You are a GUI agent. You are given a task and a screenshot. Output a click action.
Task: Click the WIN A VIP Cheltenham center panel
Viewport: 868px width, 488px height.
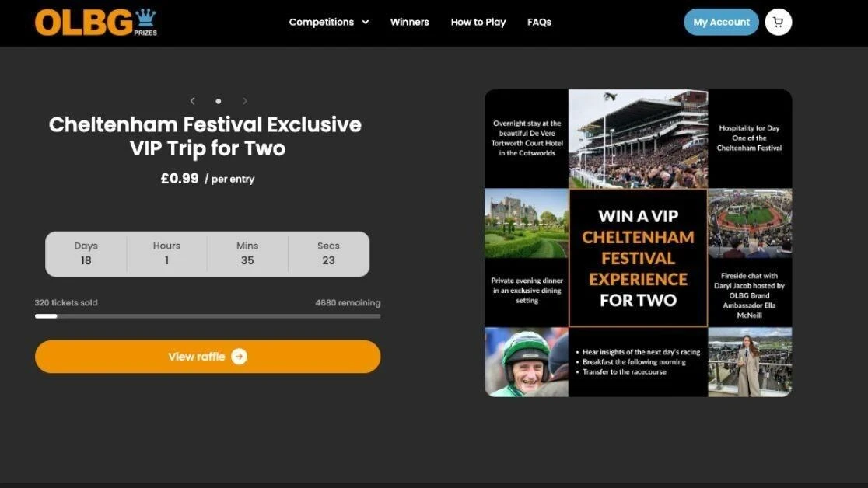pos(638,257)
